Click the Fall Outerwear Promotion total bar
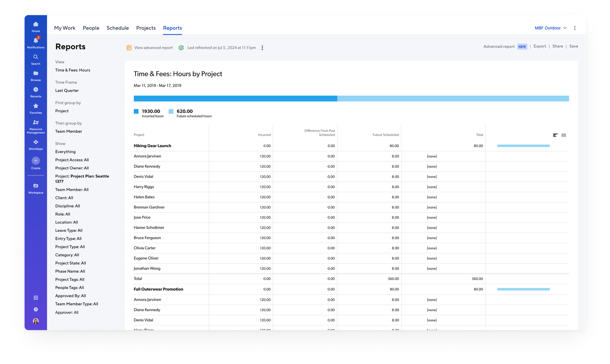610x364 pixels. (x=523, y=289)
